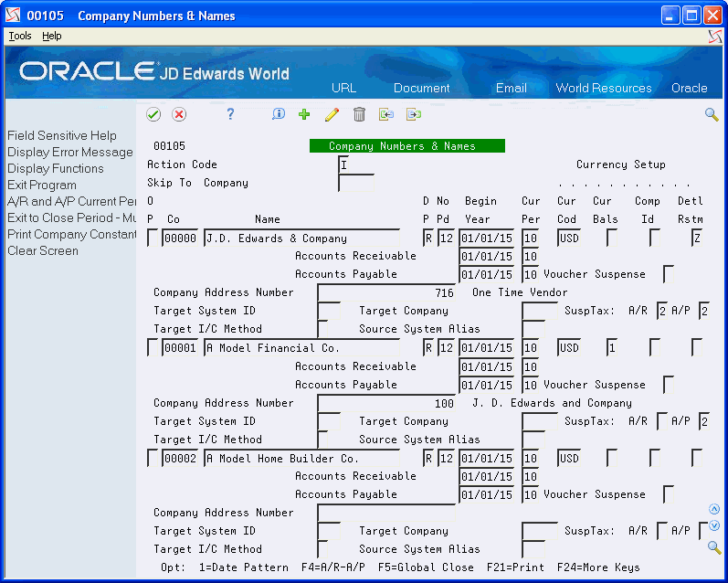
Task: Click the option field for company 00002
Action: click(x=153, y=458)
